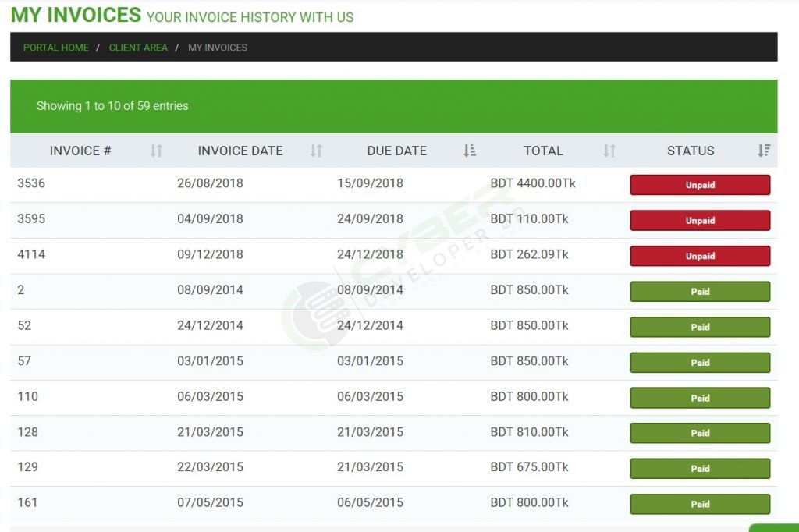The width and height of the screenshot is (799, 532).
Task: Open unpaid invoice 4114 status button
Action: tap(700, 256)
